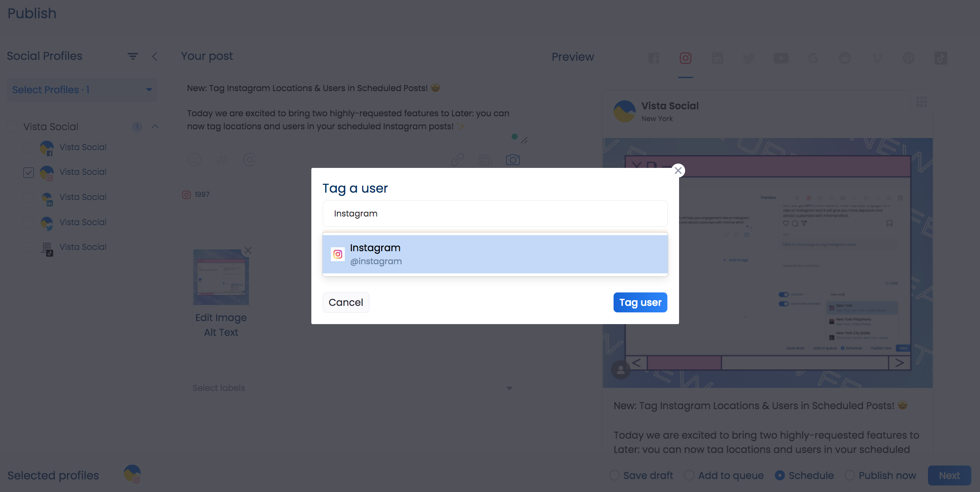Select the Publish now radio button

pos(849,476)
